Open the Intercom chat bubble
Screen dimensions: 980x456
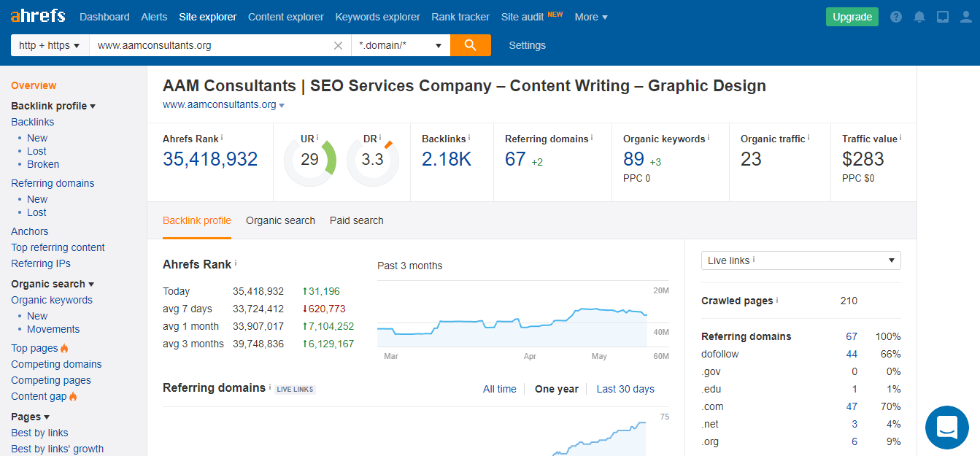pos(946,428)
